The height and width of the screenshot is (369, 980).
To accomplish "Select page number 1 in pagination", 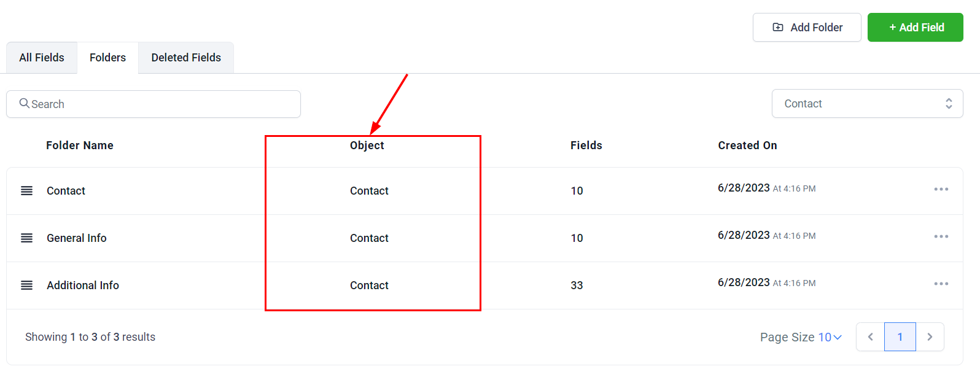I will click(900, 336).
